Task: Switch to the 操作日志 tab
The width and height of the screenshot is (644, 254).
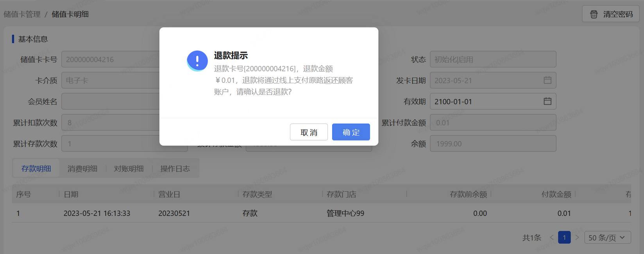Action: click(x=175, y=168)
